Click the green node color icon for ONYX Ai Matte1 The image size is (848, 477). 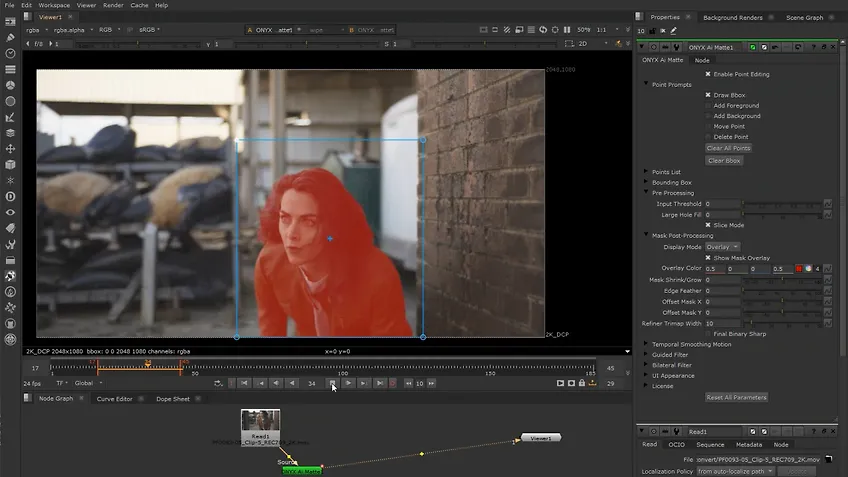pos(752,47)
